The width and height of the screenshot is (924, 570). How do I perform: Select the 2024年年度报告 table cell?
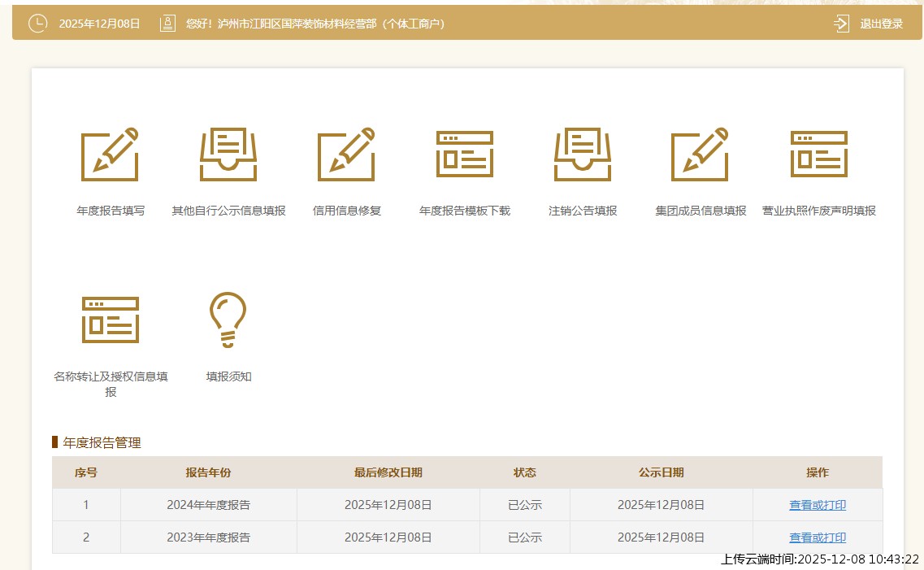208,505
